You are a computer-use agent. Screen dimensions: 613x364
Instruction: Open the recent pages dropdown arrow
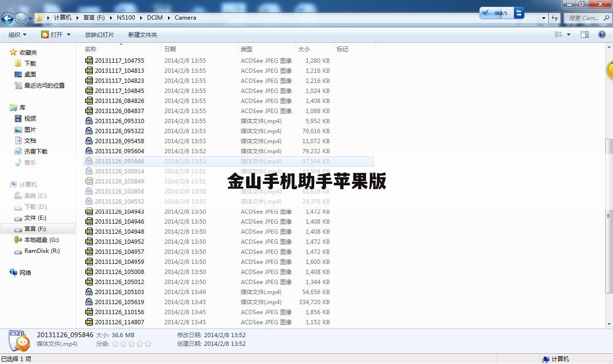point(30,19)
